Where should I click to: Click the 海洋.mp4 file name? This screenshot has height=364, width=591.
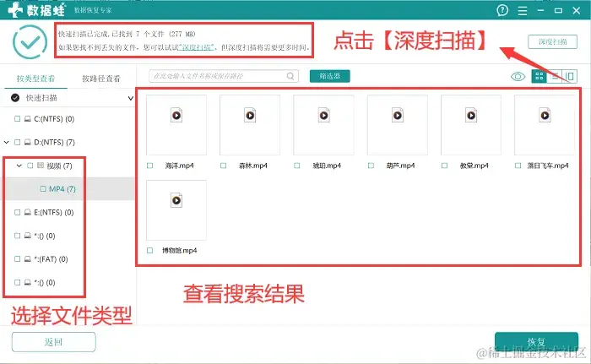179,166
